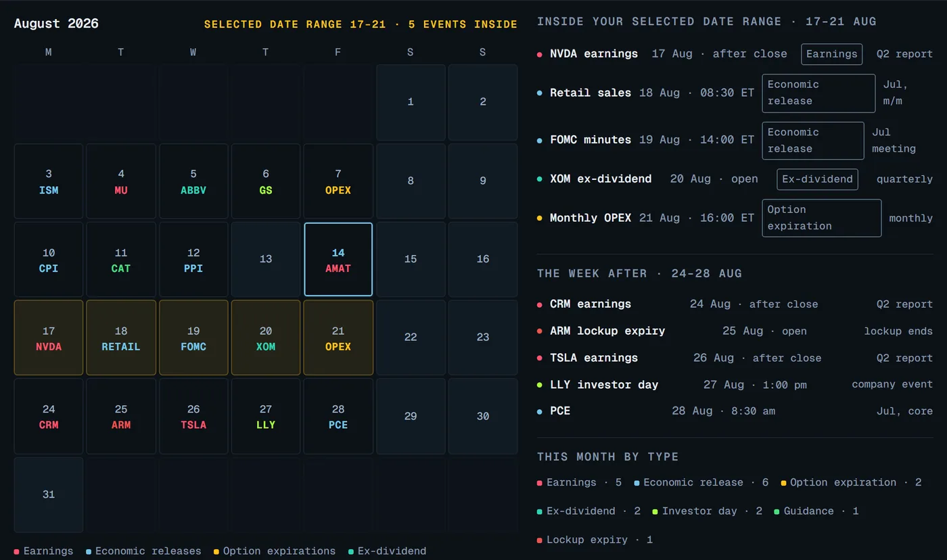Viewport: 947px width, 560px height.
Task: Click Economic release tag beside FOMC minutes
Action: [x=813, y=141]
